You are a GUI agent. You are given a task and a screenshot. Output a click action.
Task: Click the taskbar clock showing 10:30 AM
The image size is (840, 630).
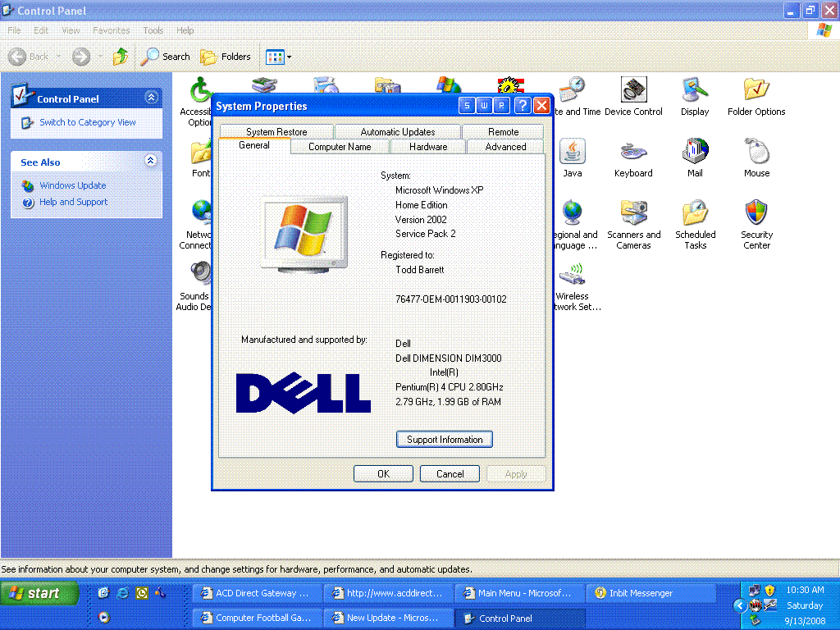point(805,590)
